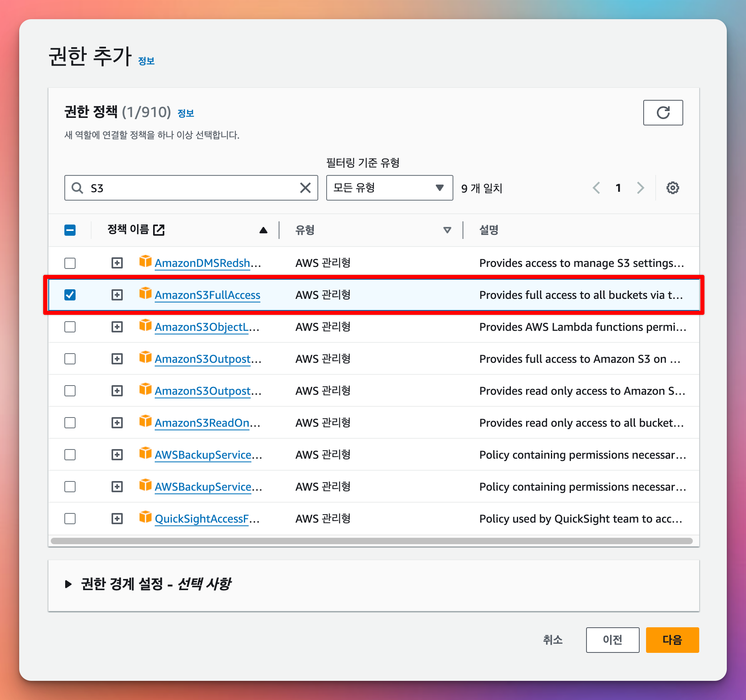Expand the AmazonS3FullAccess policy details
Screen dimensions: 746x700
[x=117, y=295]
